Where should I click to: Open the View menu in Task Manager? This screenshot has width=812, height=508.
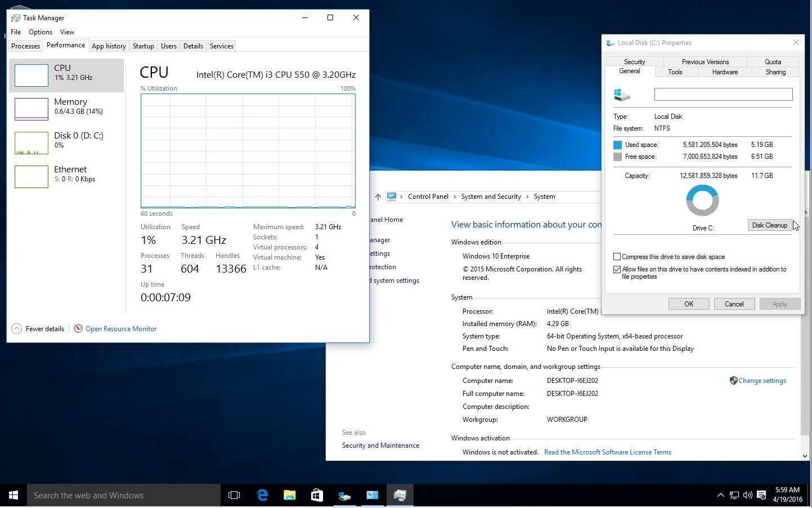(x=67, y=32)
